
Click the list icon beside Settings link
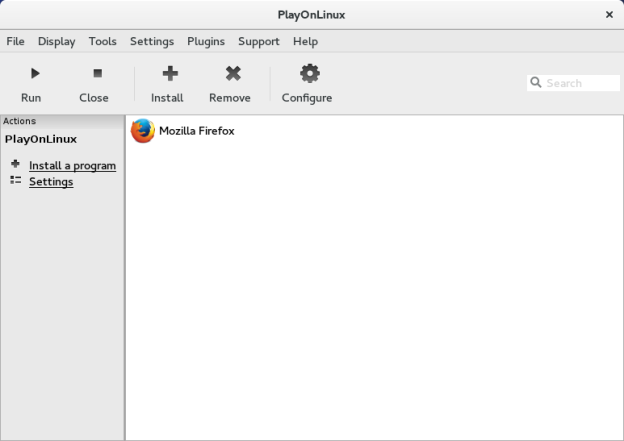click(15, 180)
